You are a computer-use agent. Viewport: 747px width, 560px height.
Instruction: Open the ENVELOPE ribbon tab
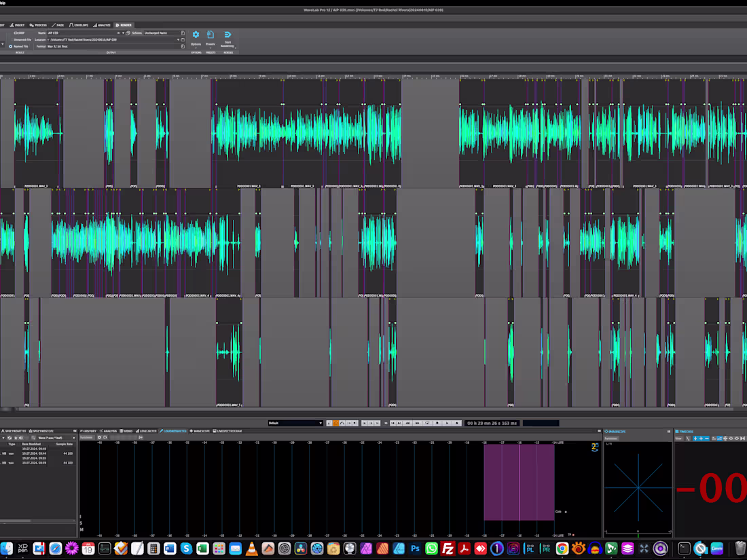[x=81, y=25]
